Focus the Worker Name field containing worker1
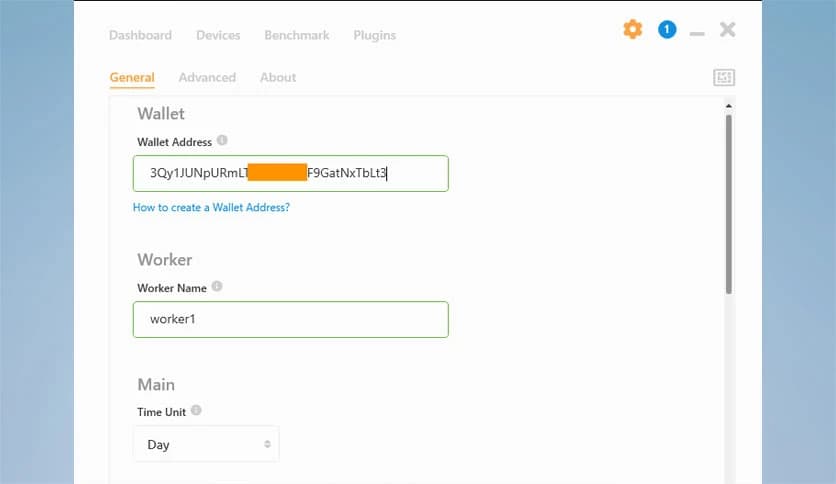Screen dimensions: 836x484 pyautogui.click(x=290, y=319)
